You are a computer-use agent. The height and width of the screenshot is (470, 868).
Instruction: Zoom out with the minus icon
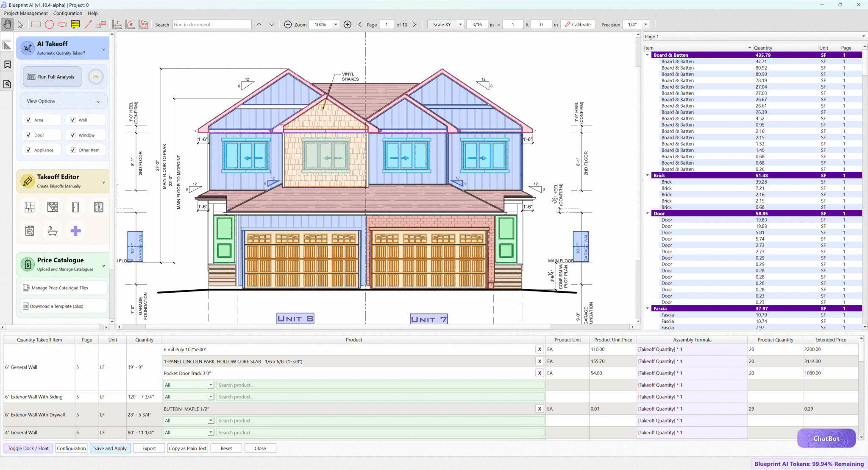tap(288, 25)
